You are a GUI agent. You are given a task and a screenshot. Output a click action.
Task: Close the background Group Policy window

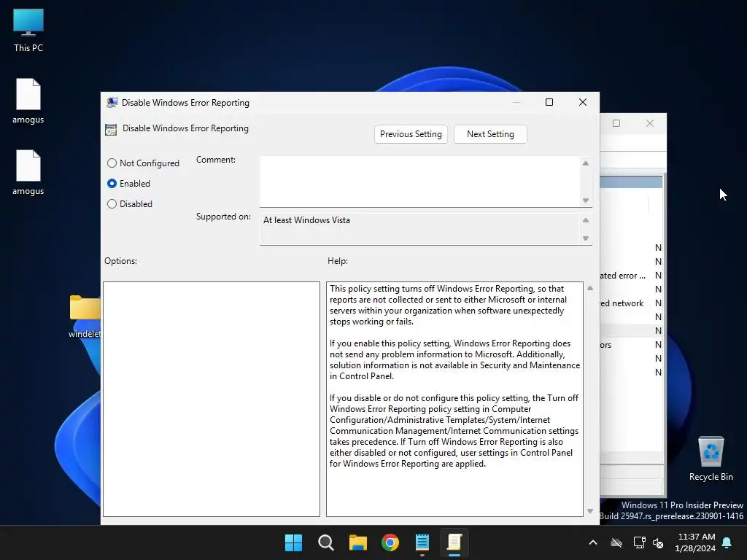tap(650, 123)
